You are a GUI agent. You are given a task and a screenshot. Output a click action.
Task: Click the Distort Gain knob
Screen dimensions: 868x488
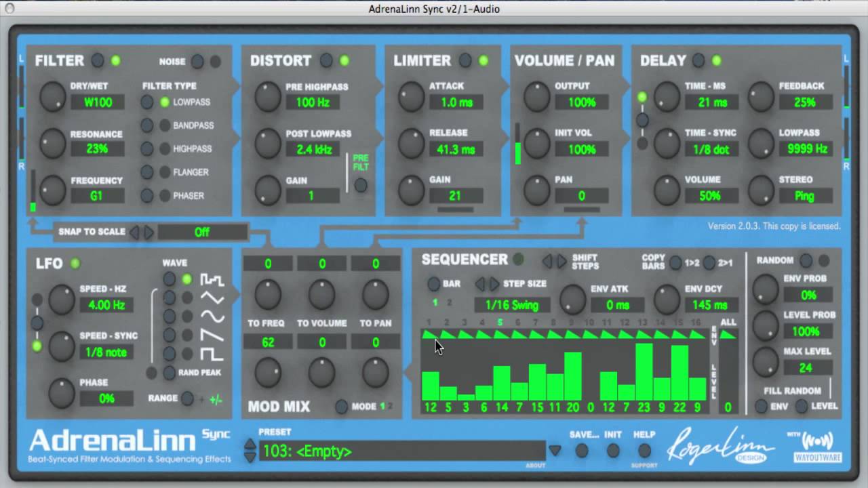click(268, 190)
